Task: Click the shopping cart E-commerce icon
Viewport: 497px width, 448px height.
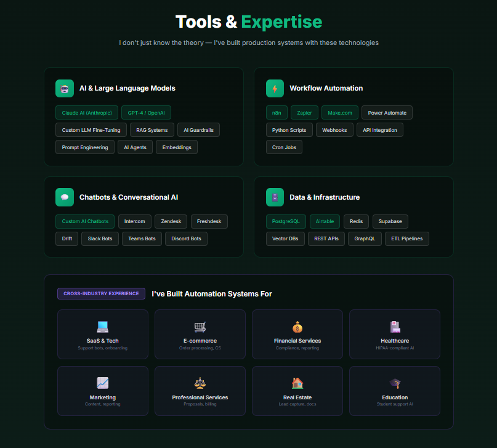Action: tap(200, 327)
